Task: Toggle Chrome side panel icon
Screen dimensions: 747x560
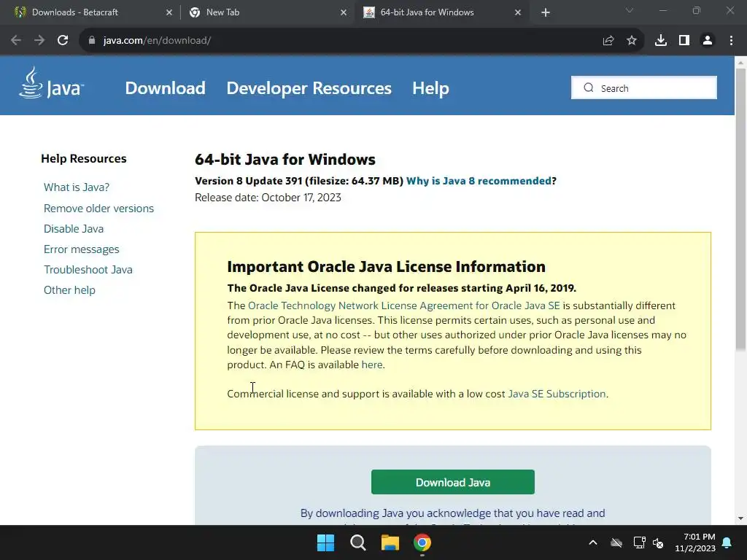Action: click(684, 41)
